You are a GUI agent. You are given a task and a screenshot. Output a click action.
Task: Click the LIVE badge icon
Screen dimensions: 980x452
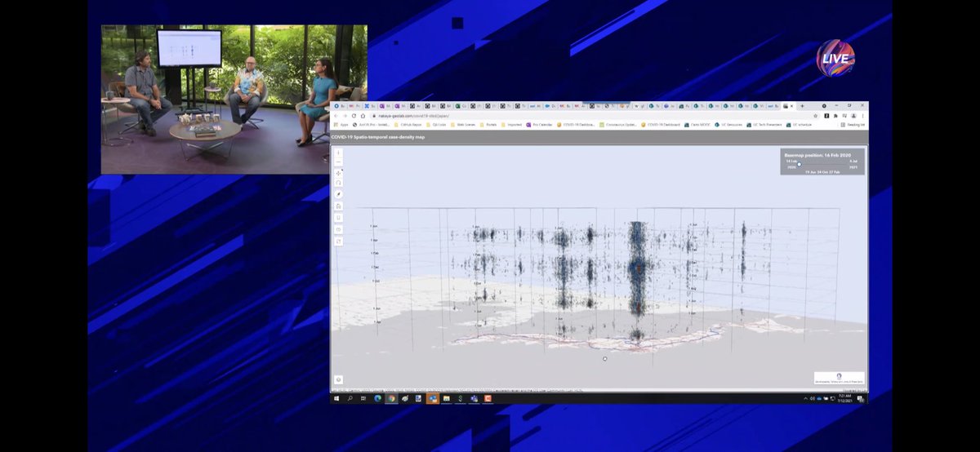coord(835,58)
